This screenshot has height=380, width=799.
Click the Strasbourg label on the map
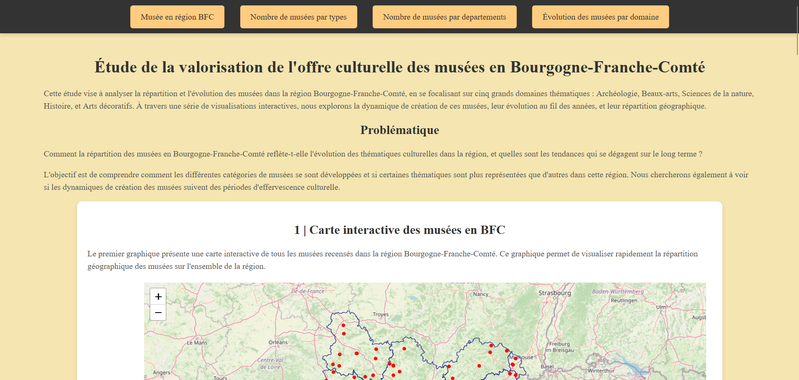[555, 293]
